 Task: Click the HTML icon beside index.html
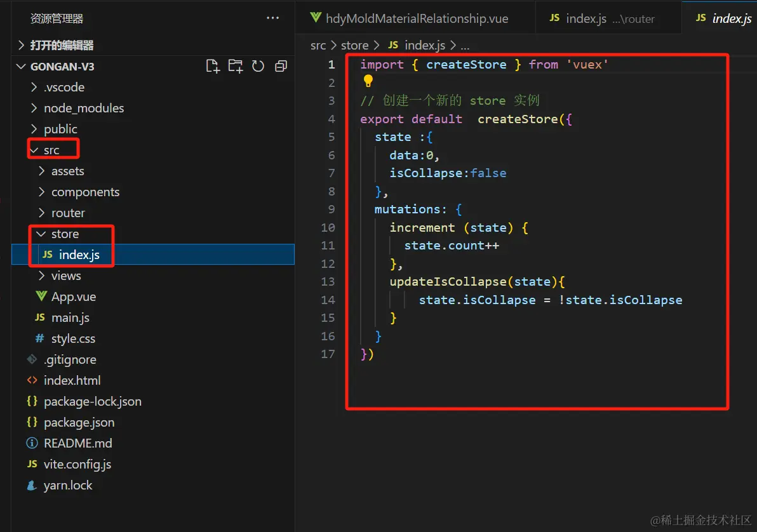point(32,380)
